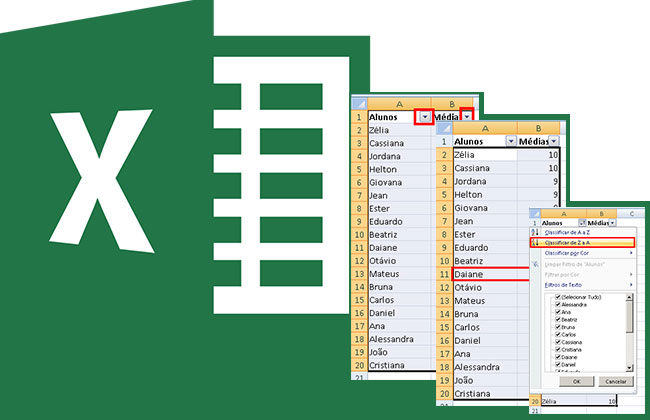The image size is (650, 420).
Task: Click cell Cassiana in leftmost spreadsheet
Action: click(x=399, y=143)
